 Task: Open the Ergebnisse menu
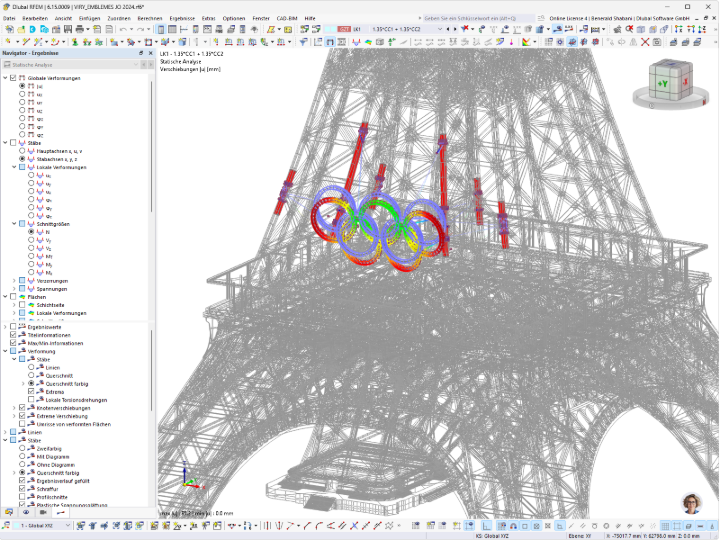click(x=182, y=18)
